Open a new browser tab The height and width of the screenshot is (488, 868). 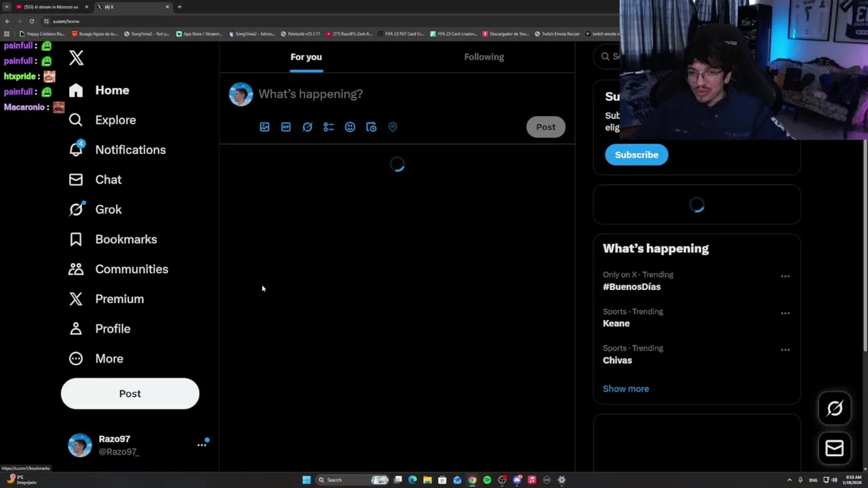click(x=180, y=7)
